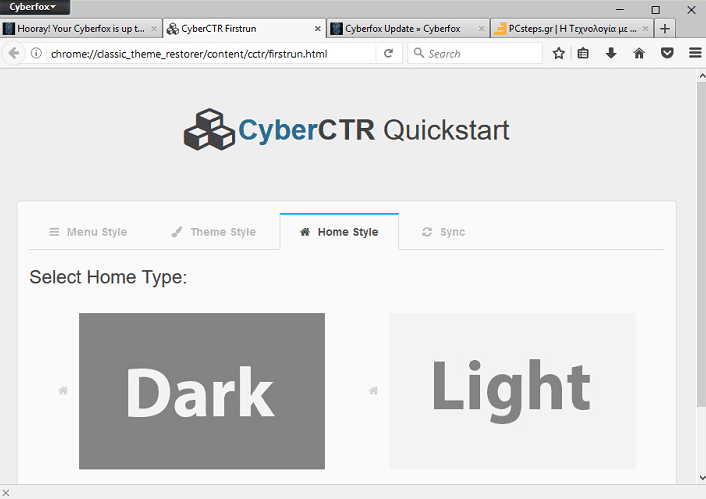
Task: Switch to the Cyberfox Update browser tab
Action: [408, 29]
